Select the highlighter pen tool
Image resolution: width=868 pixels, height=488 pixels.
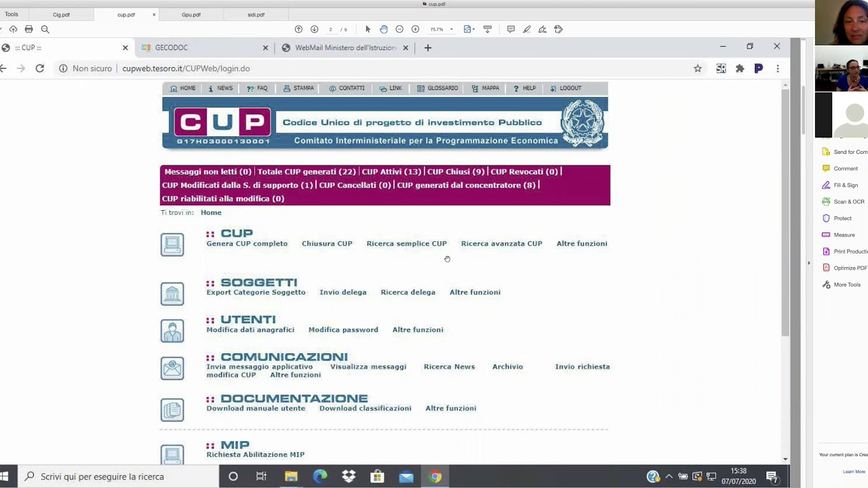(527, 29)
